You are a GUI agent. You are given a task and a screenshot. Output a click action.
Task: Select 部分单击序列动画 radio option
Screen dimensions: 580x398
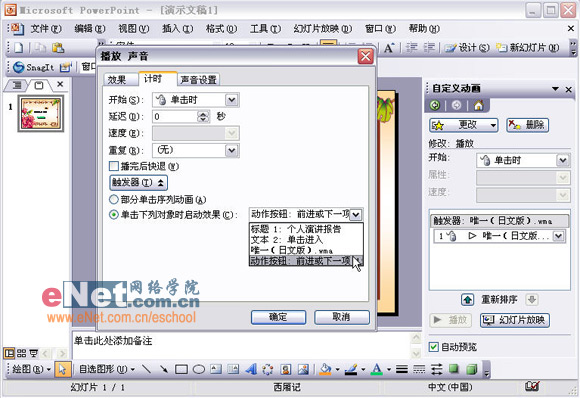[114, 200]
